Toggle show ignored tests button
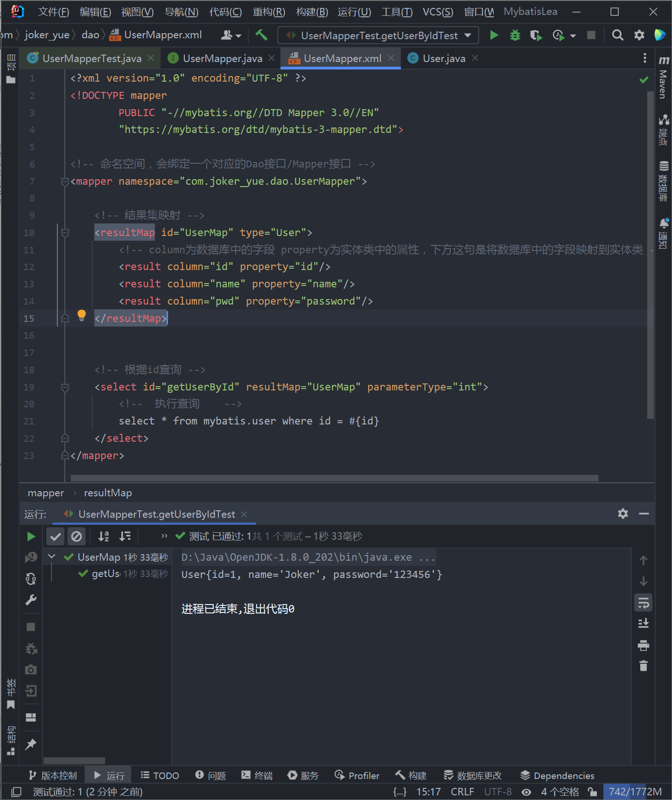 (77, 536)
